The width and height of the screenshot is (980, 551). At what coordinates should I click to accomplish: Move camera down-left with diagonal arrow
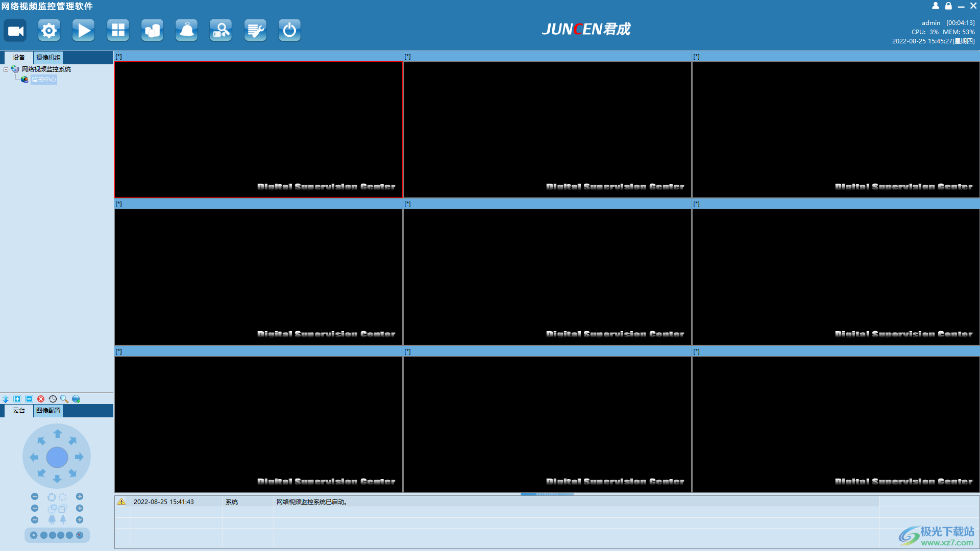click(x=41, y=473)
